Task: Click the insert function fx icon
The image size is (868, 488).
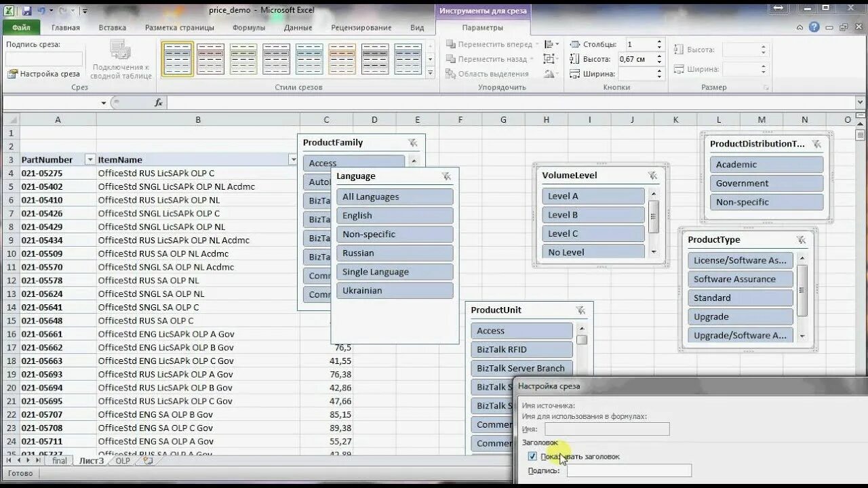Action: pos(159,102)
